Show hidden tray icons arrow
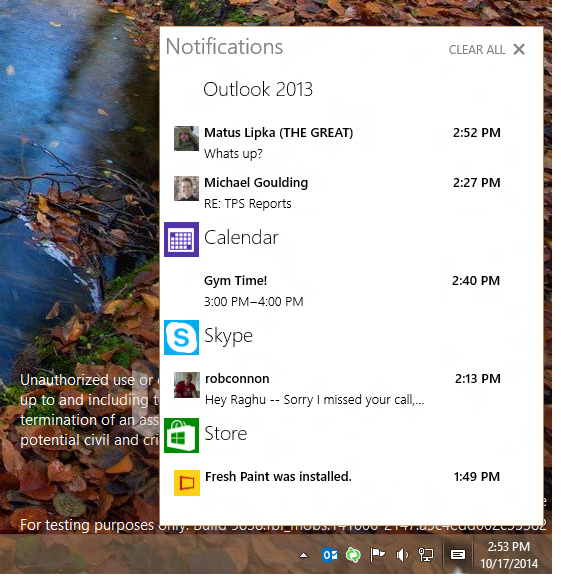This screenshot has width=561, height=579. click(303, 555)
